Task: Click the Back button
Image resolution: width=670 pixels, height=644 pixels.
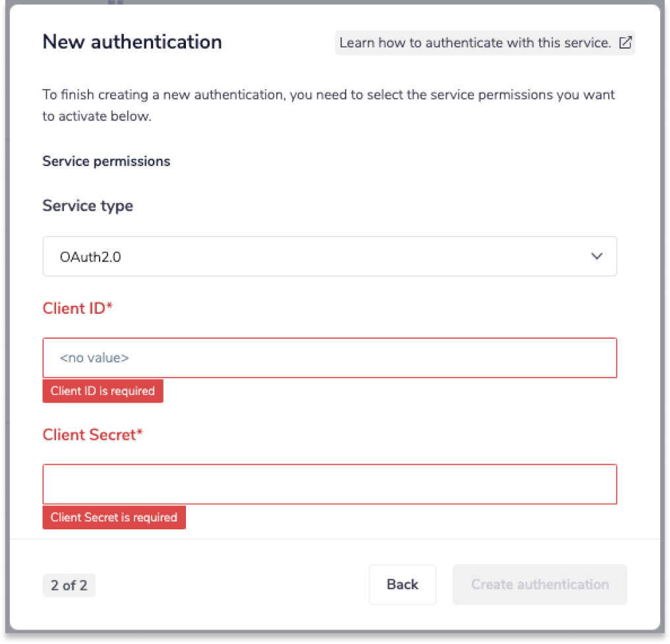Action: tap(402, 585)
